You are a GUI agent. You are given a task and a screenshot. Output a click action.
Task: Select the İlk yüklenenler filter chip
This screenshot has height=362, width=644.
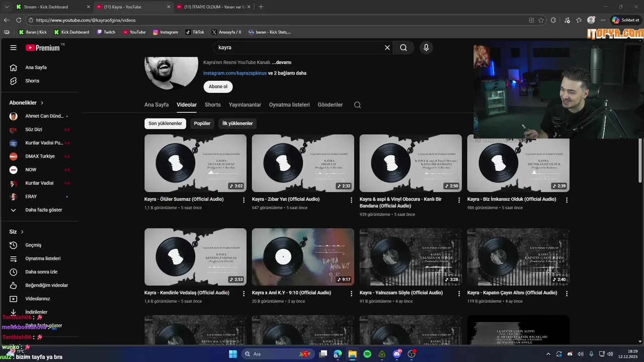click(x=237, y=123)
